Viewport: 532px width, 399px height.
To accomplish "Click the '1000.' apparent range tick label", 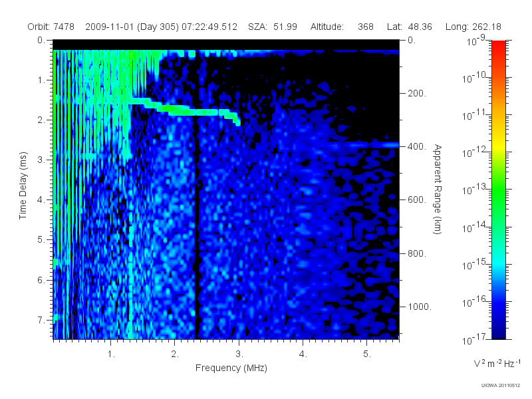I will click(420, 307).
